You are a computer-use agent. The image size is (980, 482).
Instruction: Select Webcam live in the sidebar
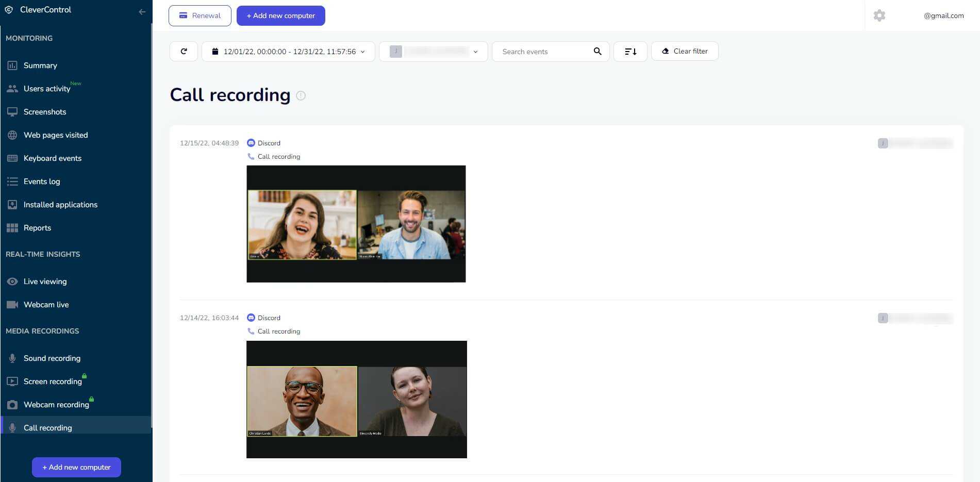[x=46, y=305]
